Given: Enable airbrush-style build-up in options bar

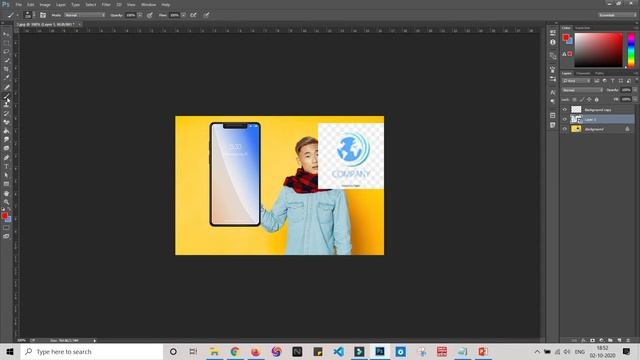Looking at the screenshot, I should [x=193, y=15].
